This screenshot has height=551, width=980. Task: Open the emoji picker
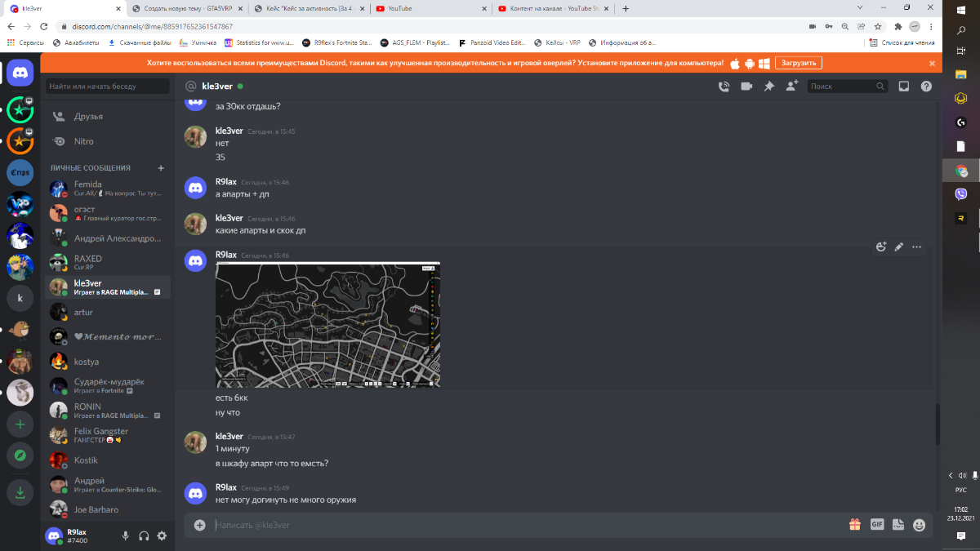(x=920, y=525)
